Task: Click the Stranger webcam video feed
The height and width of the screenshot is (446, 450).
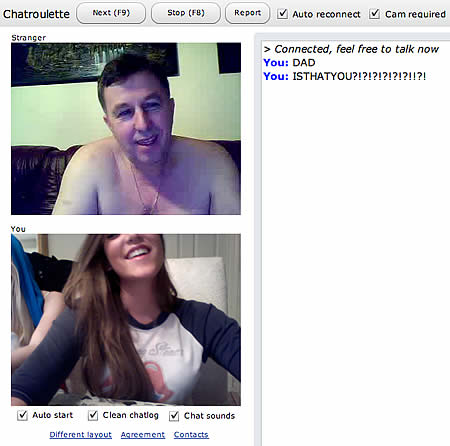Action: click(126, 128)
